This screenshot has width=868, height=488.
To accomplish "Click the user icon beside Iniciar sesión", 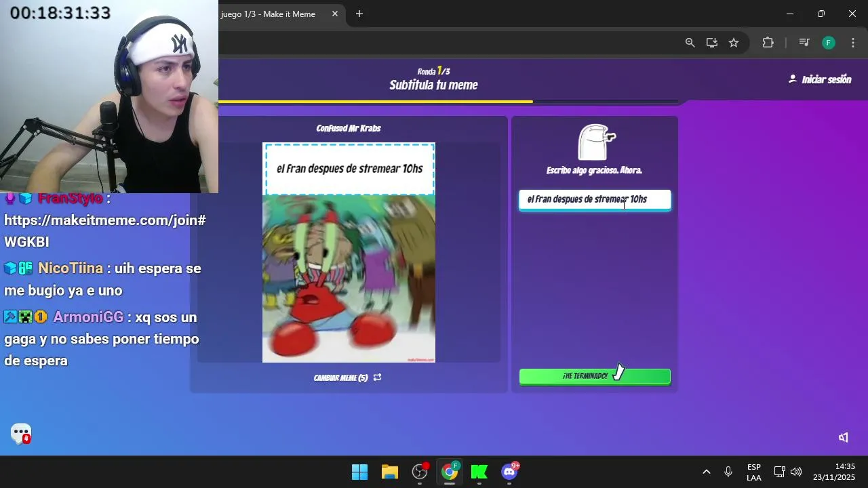I will 792,79.
